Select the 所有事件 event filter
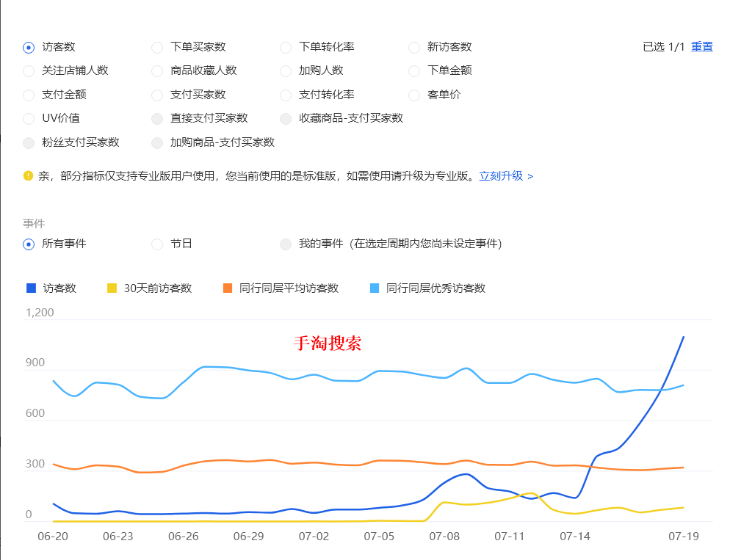 (29, 244)
